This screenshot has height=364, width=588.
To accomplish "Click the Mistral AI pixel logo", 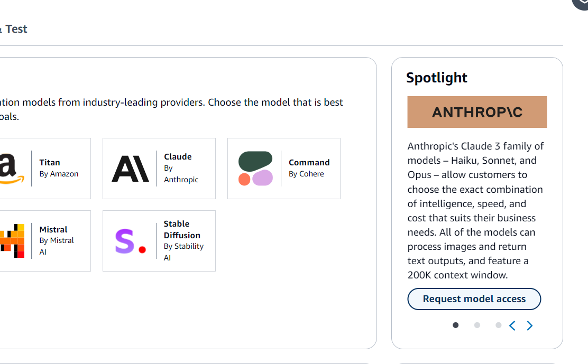I will (x=13, y=241).
